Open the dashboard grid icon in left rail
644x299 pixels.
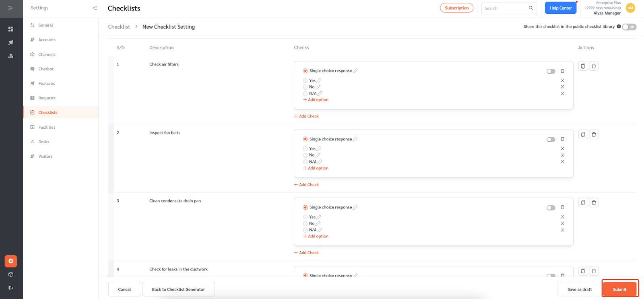(x=11, y=29)
